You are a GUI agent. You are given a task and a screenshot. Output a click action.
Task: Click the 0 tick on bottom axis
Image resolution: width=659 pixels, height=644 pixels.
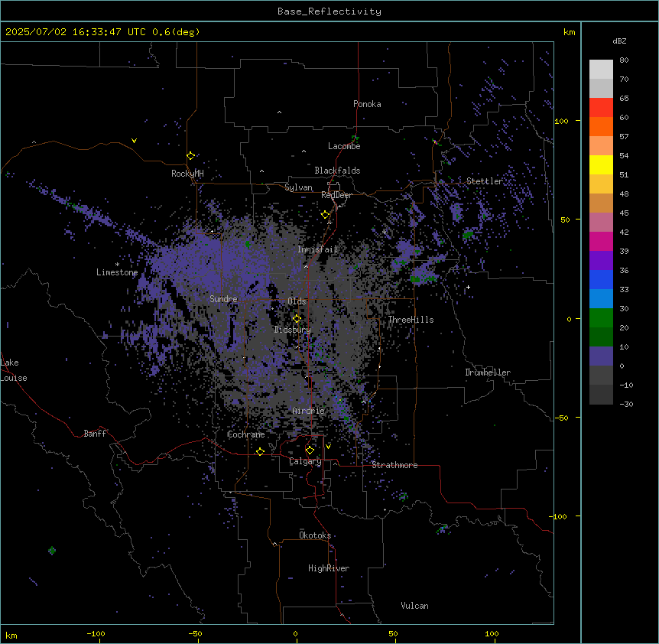click(x=295, y=633)
